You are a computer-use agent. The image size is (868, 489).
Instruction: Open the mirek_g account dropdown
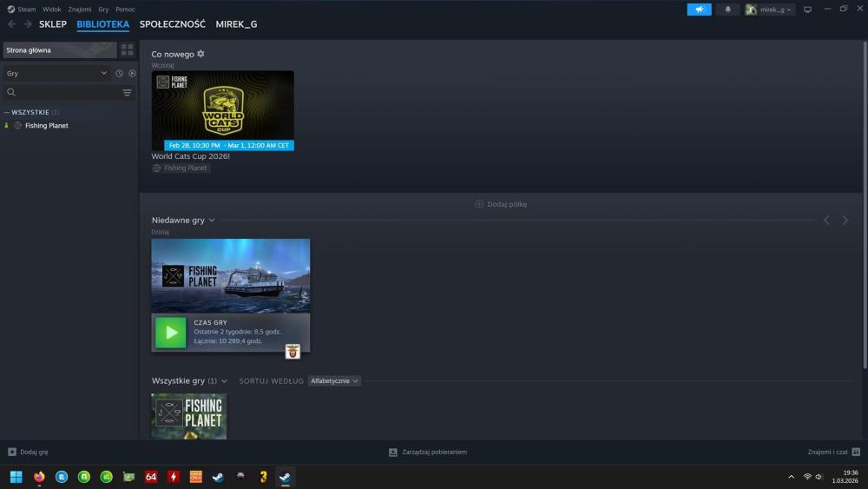pyautogui.click(x=770, y=10)
